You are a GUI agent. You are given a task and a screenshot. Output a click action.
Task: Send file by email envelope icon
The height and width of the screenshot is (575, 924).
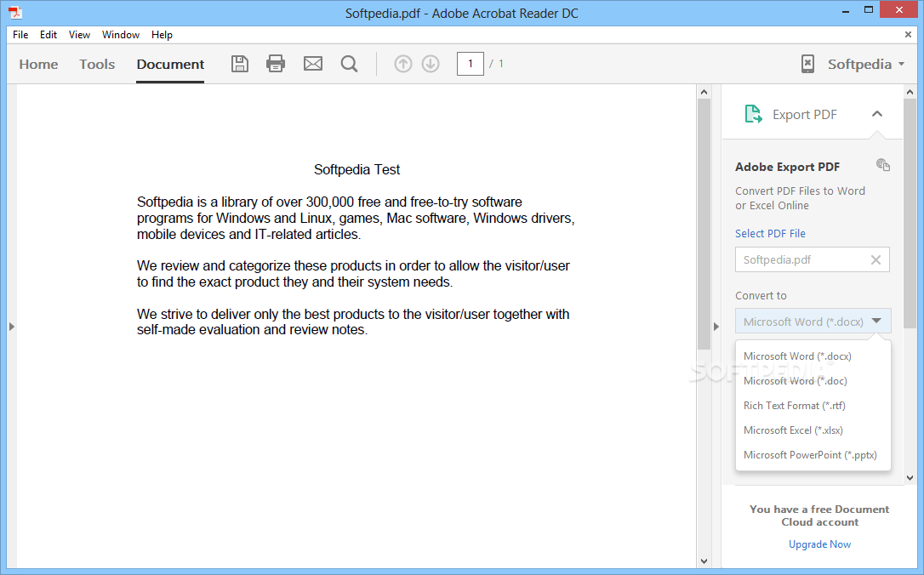click(x=313, y=64)
